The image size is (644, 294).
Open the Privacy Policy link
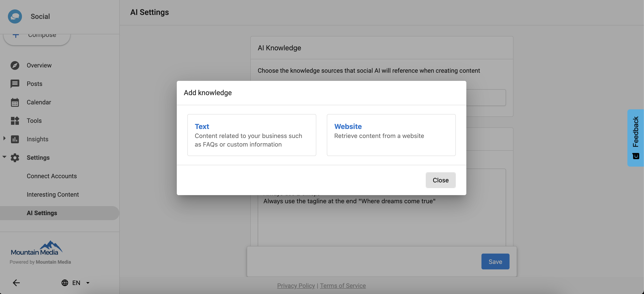click(296, 286)
